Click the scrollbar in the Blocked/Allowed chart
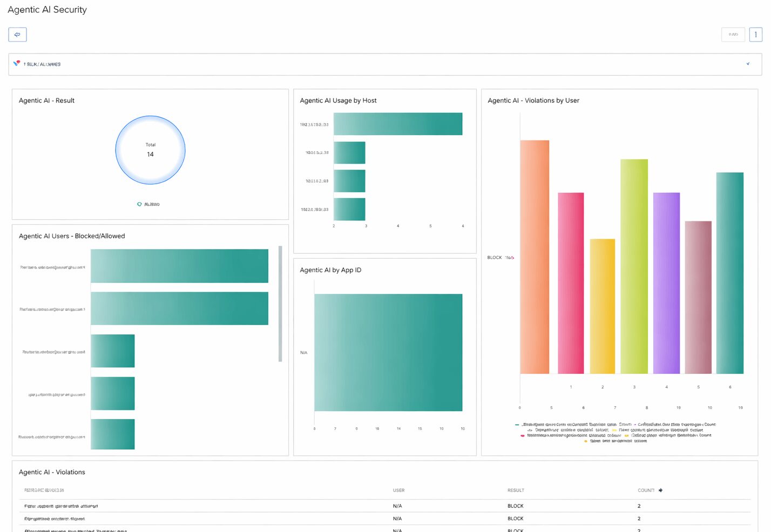The width and height of the screenshot is (771, 532). (x=280, y=302)
